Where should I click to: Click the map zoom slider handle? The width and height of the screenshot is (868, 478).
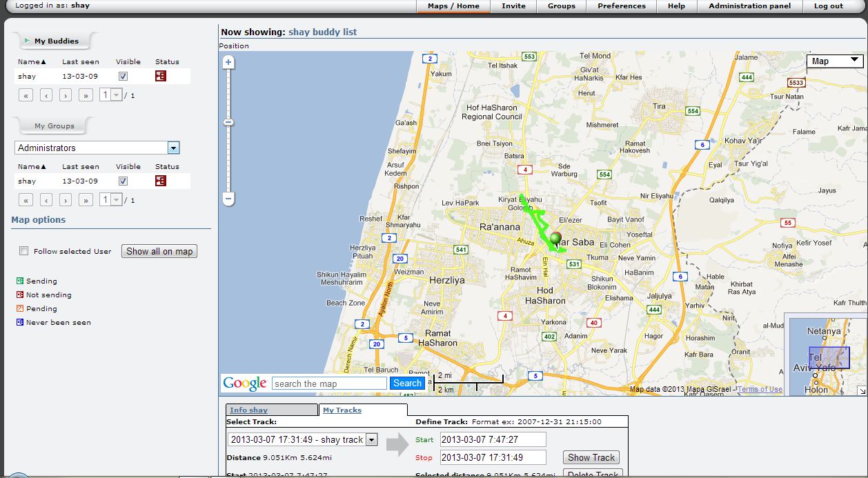[228, 122]
